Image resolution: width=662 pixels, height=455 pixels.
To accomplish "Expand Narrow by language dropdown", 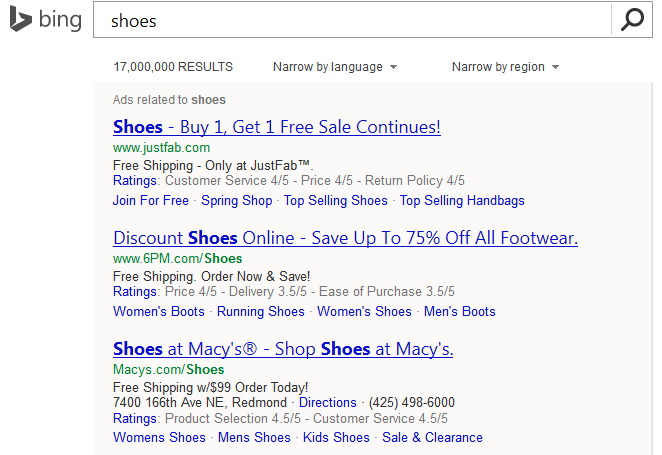I will tap(334, 67).
